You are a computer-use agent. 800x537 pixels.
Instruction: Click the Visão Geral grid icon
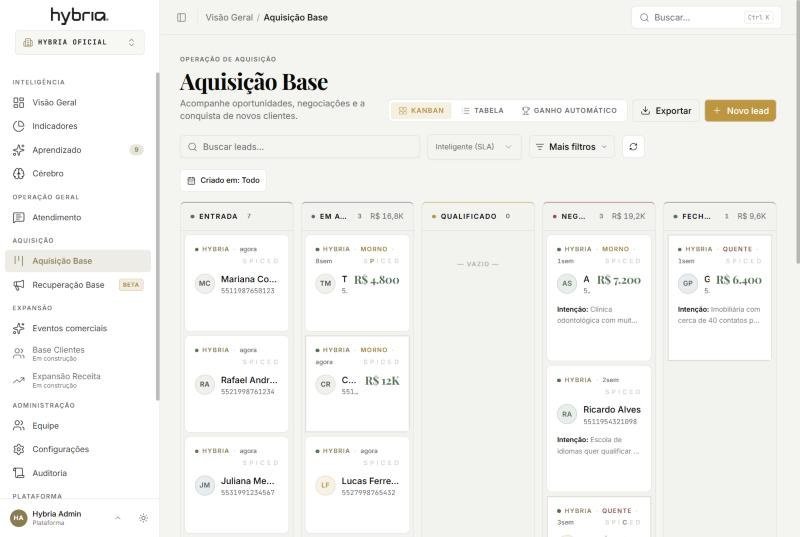pos(18,103)
